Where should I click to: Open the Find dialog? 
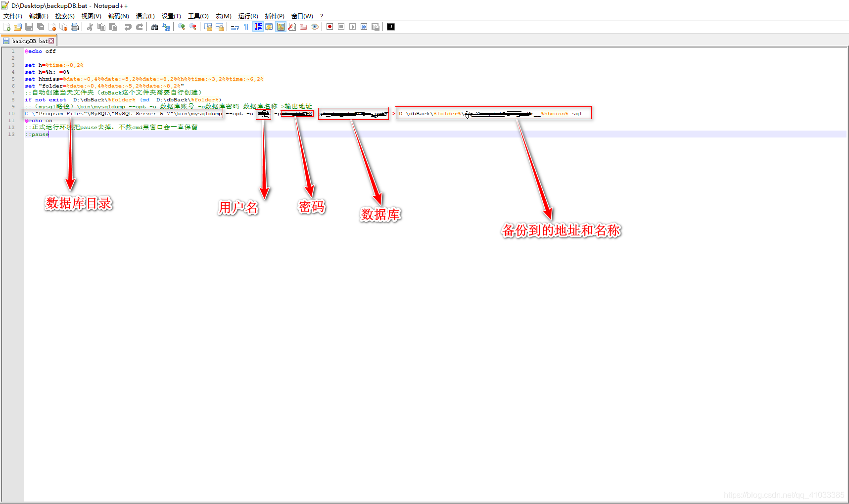154,27
